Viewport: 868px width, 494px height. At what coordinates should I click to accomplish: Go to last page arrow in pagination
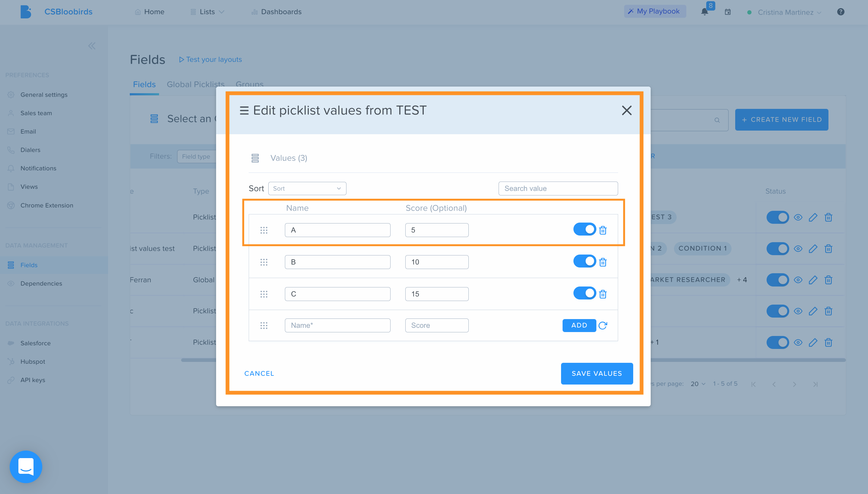point(815,385)
